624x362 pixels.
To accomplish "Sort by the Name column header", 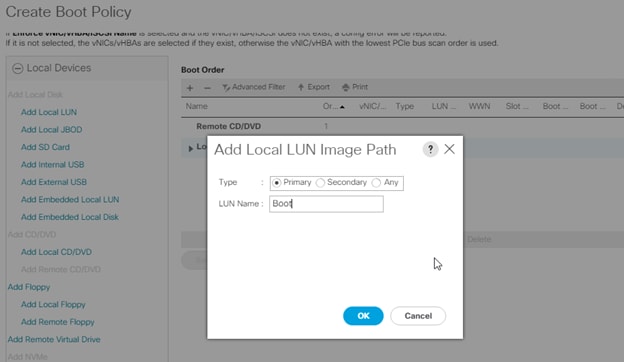I will pyautogui.click(x=197, y=107).
